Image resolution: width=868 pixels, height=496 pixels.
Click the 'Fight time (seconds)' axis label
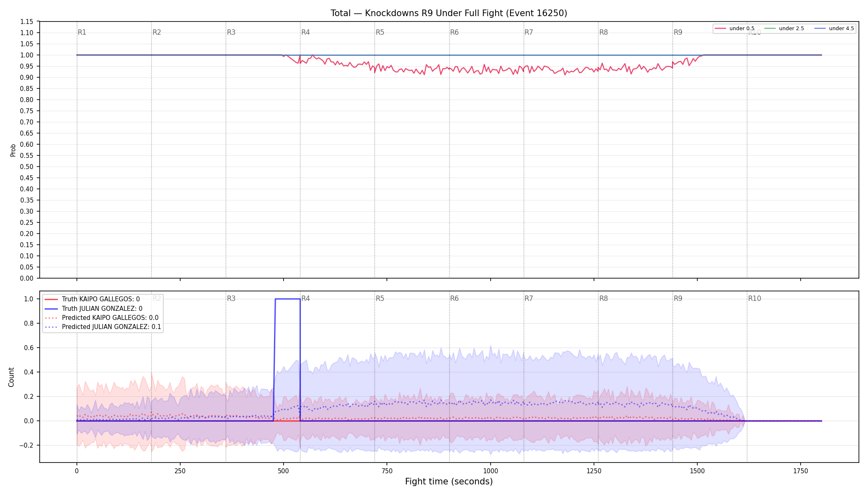449,482
